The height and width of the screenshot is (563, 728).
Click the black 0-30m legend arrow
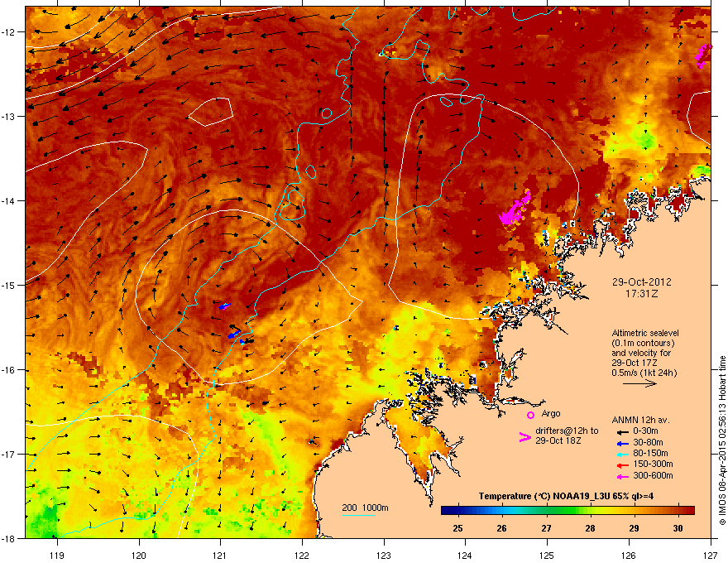pyautogui.click(x=622, y=431)
